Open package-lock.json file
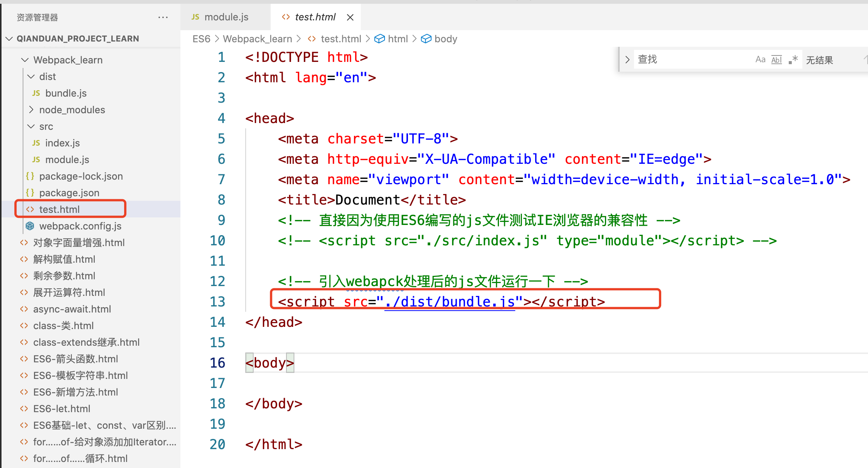Image resolution: width=868 pixels, height=468 pixels. coord(81,176)
